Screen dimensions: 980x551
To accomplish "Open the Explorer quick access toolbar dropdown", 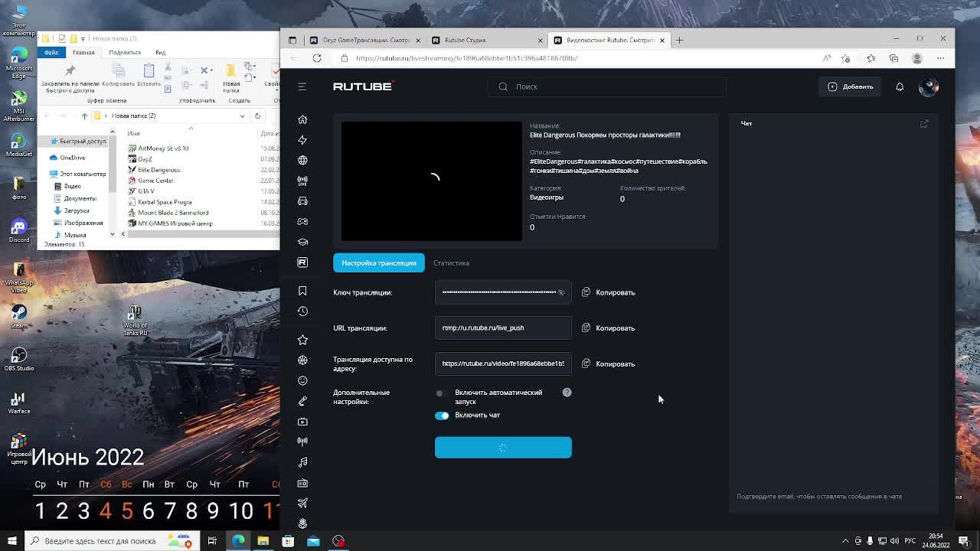I will coord(82,38).
